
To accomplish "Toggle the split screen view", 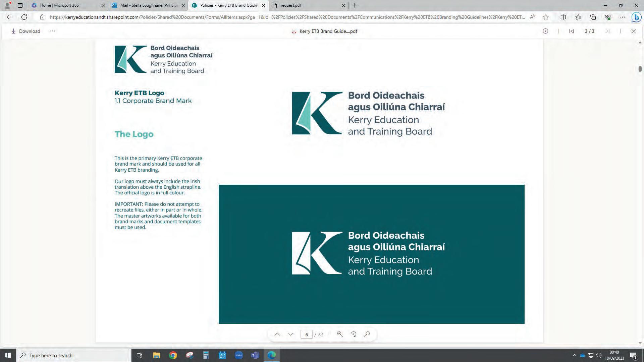I will click(563, 17).
